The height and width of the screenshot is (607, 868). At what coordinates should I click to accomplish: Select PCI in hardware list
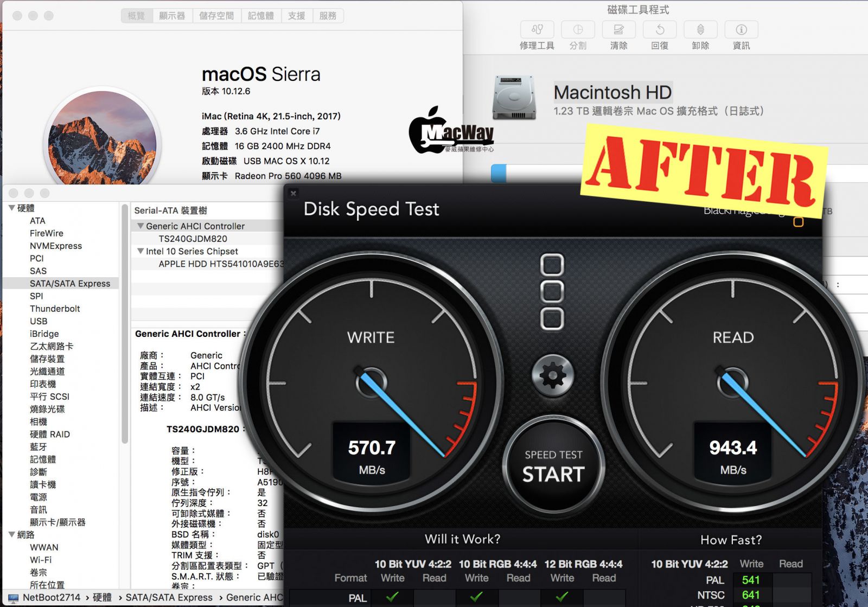(x=36, y=258)
